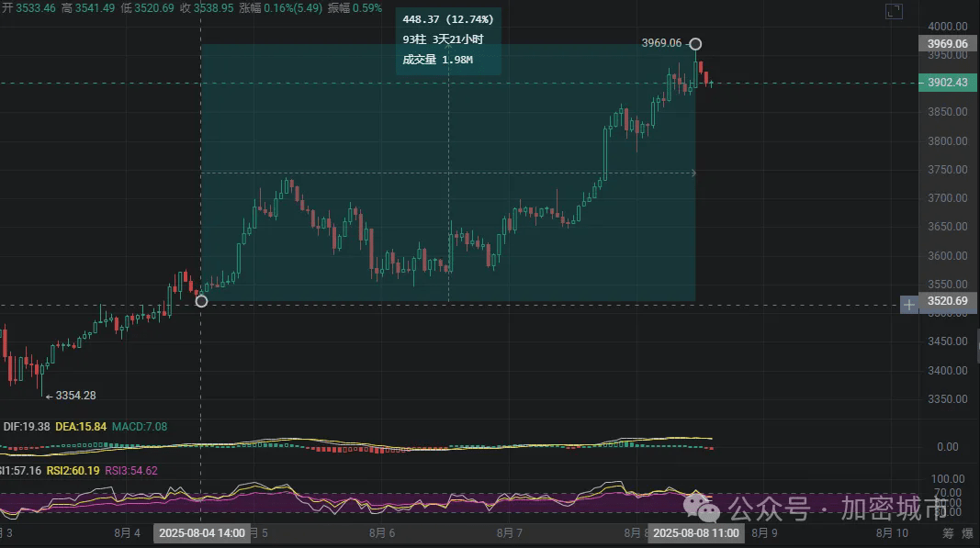Click the 2025-08-08 11:00 time label
980x548 pixels.
[x=695, y=533]
